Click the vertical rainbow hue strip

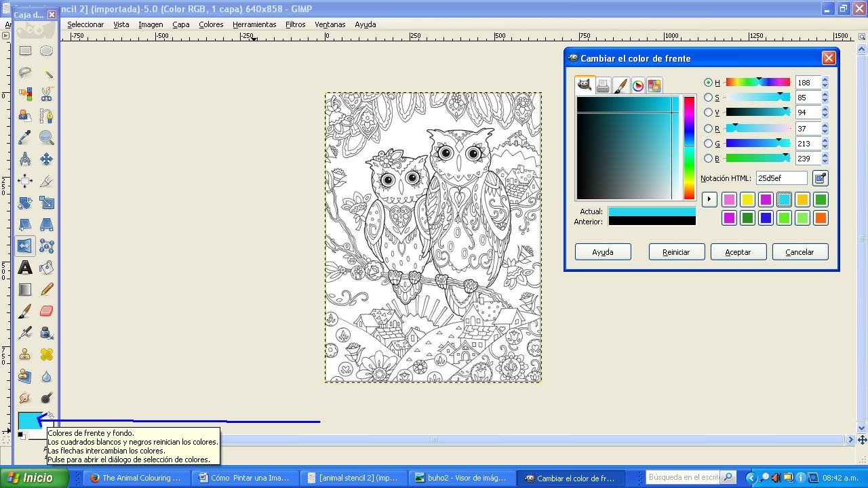[689, 148]
